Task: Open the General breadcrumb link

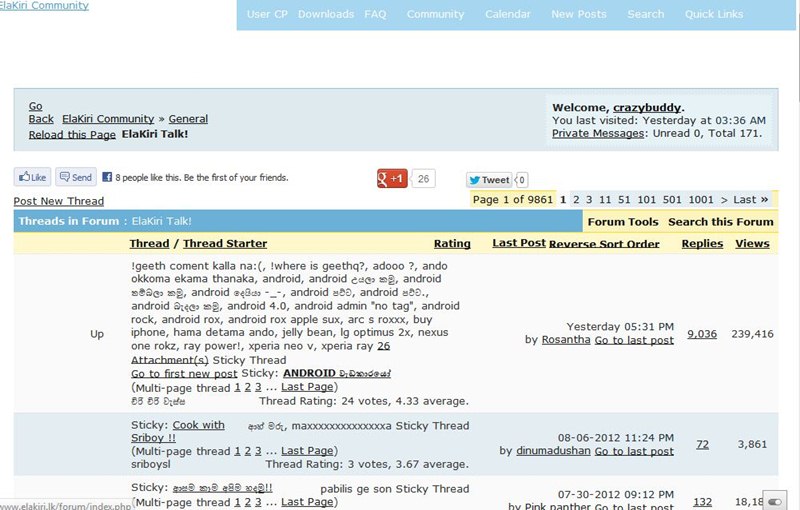Action: point(188,119)
